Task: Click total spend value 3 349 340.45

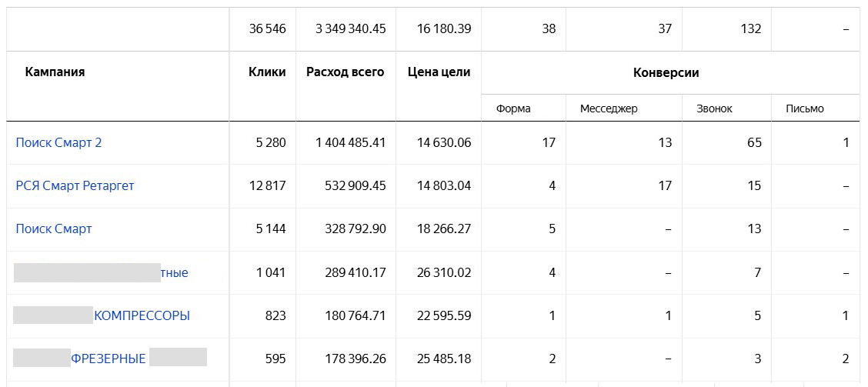Action: [x=351, y=29]
